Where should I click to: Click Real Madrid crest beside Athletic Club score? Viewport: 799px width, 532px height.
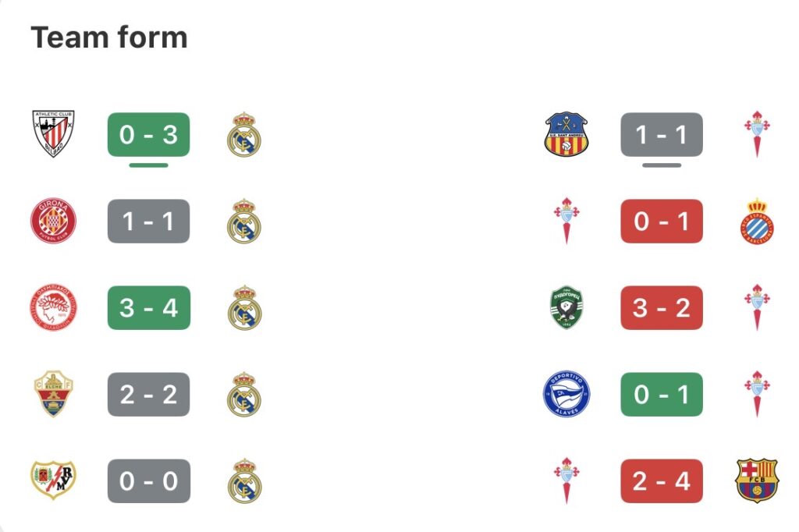coord(244,134)
